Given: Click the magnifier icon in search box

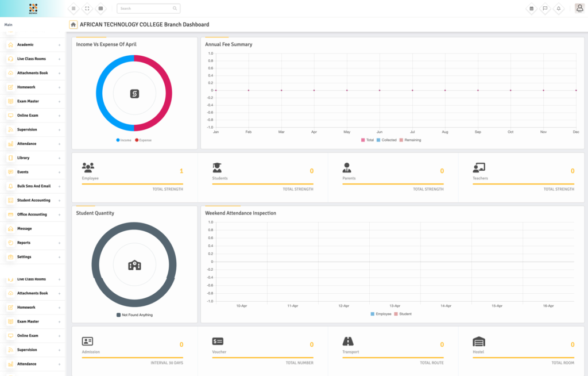Looking at the screenshot, I should 175,9.
